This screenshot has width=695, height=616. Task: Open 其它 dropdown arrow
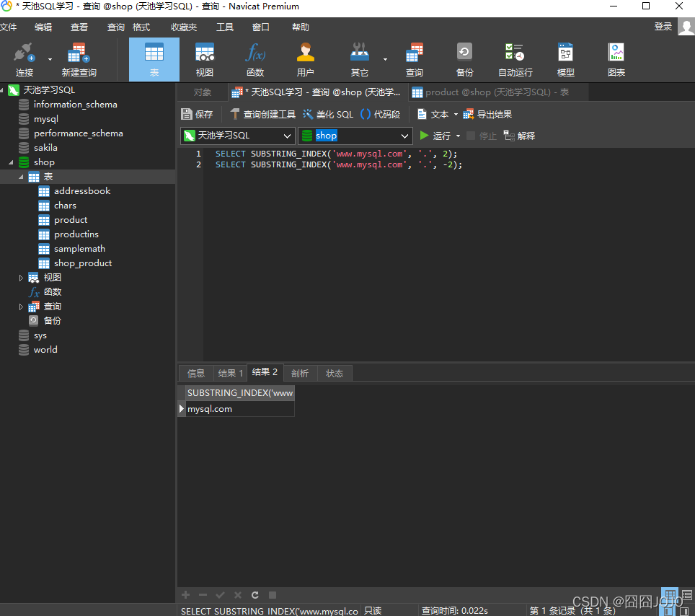pyautogui.click(x=385, y=59)
